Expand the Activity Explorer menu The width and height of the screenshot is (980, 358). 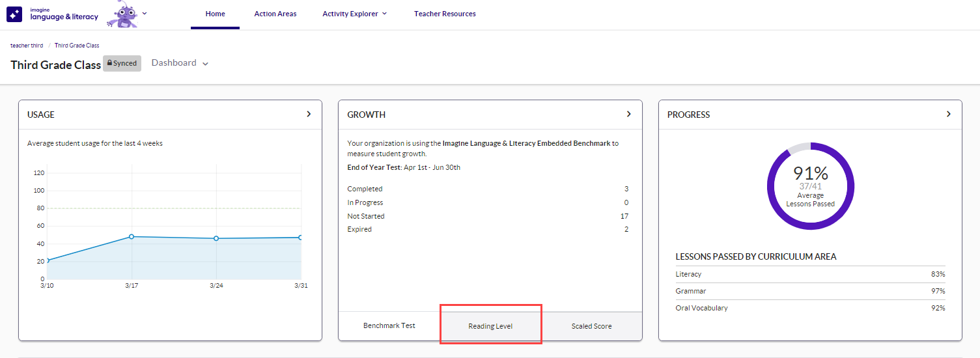point(354,14)
